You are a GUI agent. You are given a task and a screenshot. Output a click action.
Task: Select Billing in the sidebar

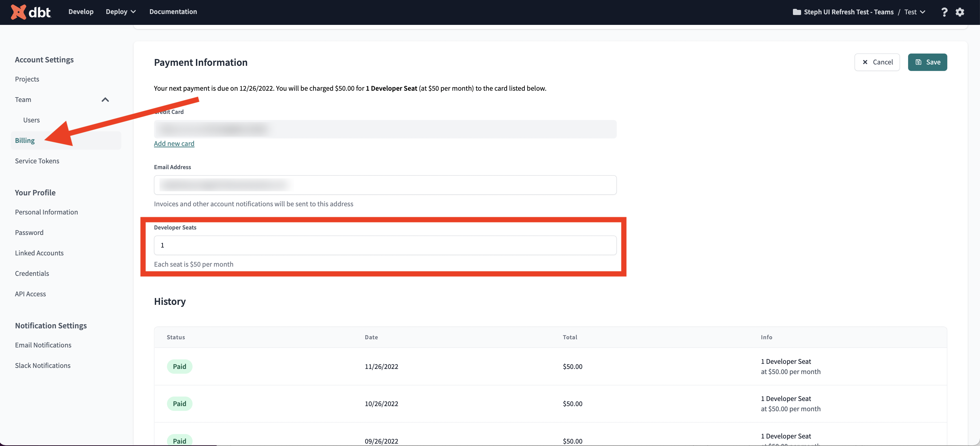[x=25, y=140]
